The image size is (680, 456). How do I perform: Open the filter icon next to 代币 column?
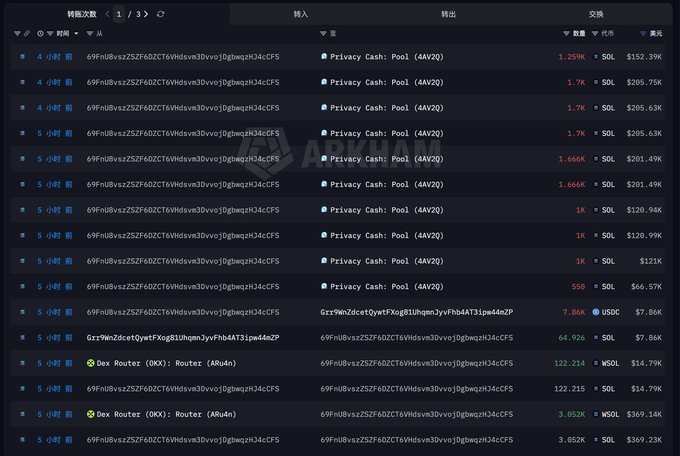coord(595,33)
